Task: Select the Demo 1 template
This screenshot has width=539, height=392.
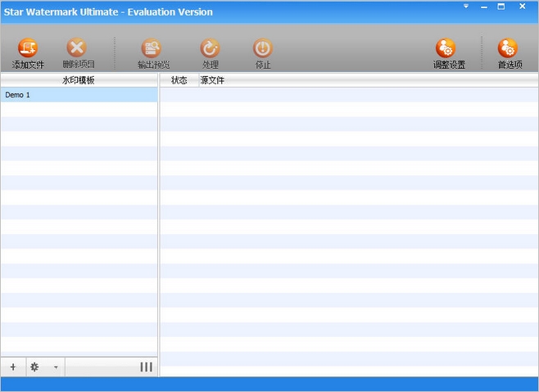Action: 79,95
